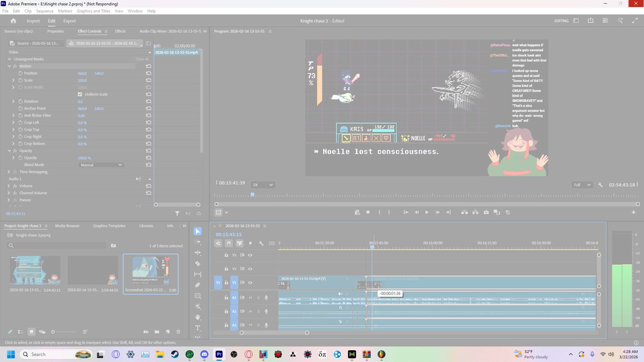Solo audio track A2
Image resolution: width=644 pixels, height=362 pixels.
pos(258,312)
